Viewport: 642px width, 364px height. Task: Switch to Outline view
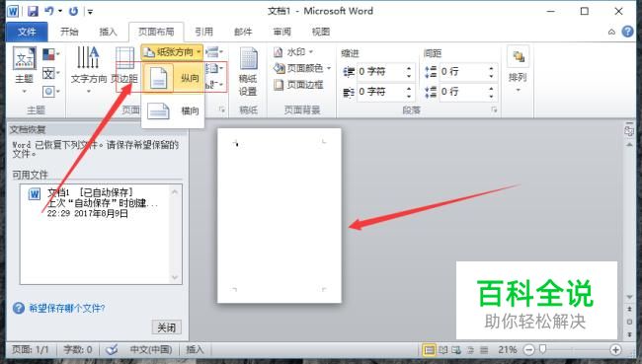[470, 350]
